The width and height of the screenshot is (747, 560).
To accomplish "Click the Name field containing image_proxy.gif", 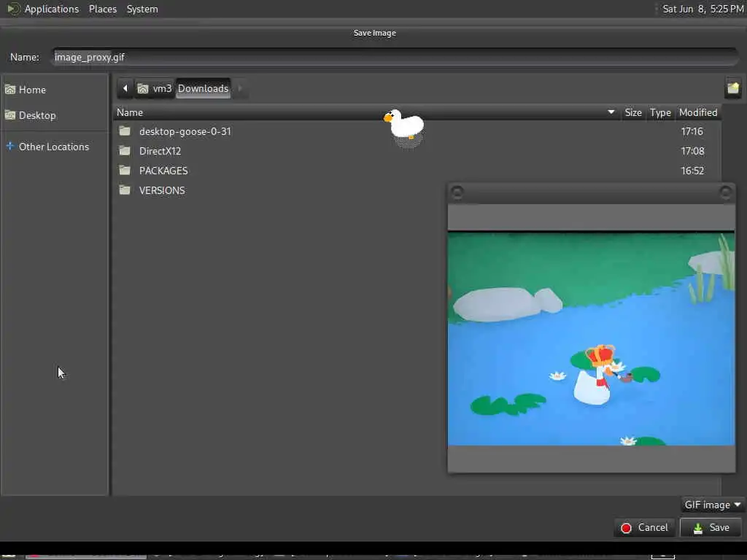I will (x=395, y=57).
